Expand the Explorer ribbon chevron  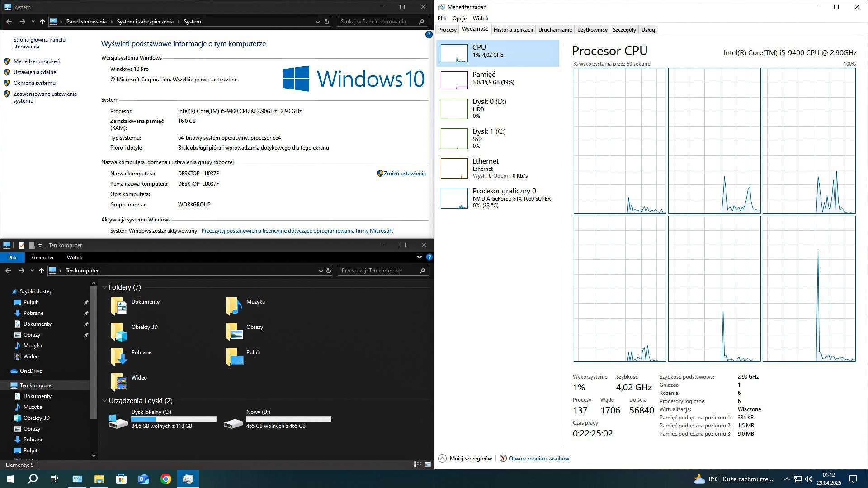click(419, 257)
